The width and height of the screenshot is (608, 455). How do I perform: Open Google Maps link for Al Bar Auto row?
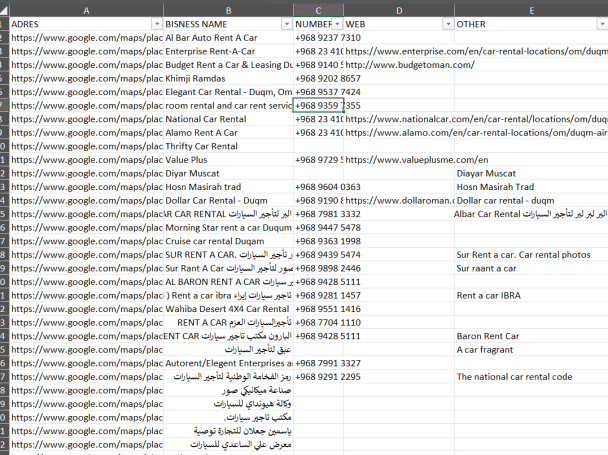(x=86, y=38)
